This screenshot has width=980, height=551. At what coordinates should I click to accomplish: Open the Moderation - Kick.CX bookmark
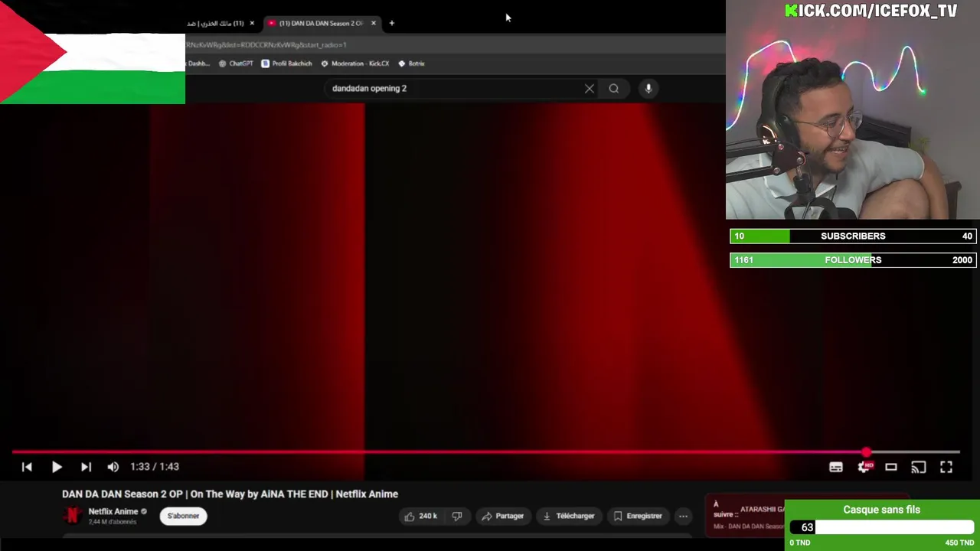click(355, 64)
